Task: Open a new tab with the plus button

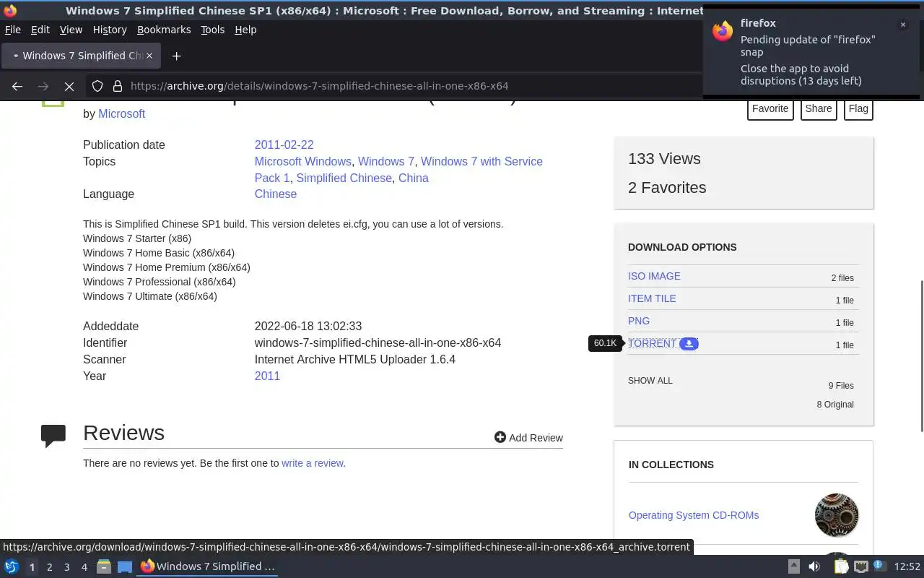Action: click(x=176, y=56)
